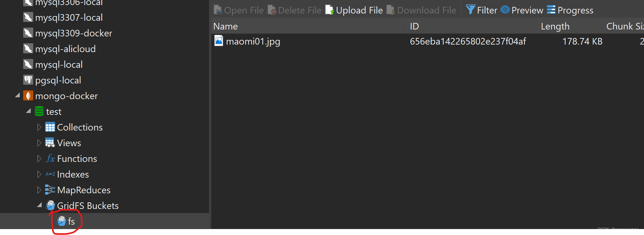This screenshot has height=235, width=644.
Task: Select the Functions node
Action: pos(77,158)
